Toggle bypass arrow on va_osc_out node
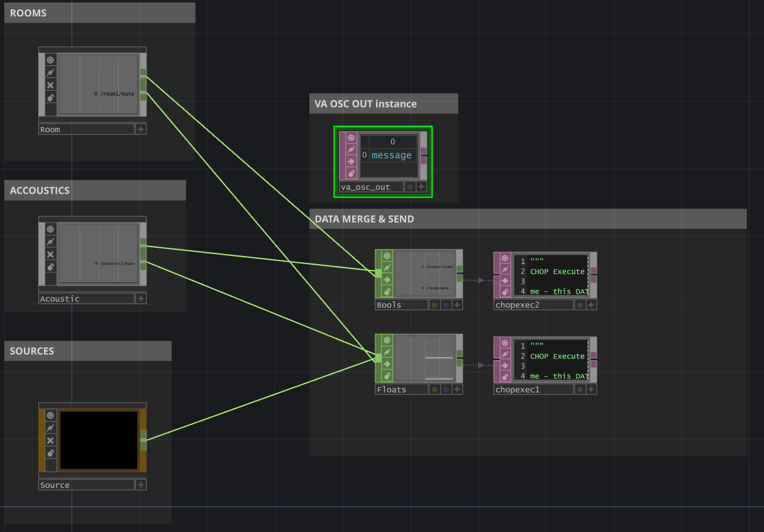 [351, 162]
